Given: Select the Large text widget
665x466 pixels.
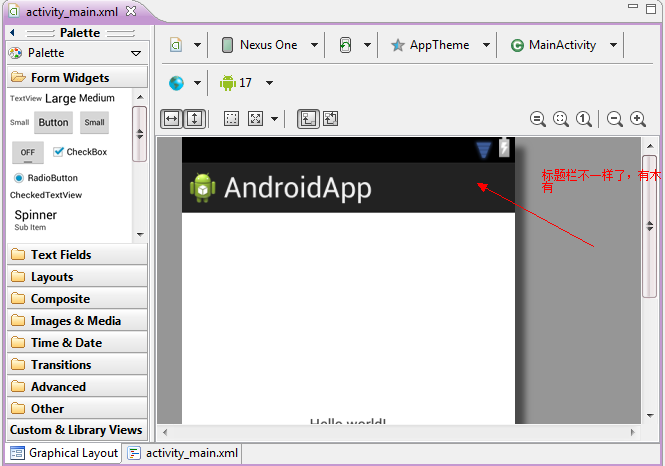Looking at the screenshot, I should (x=60, y=98).
